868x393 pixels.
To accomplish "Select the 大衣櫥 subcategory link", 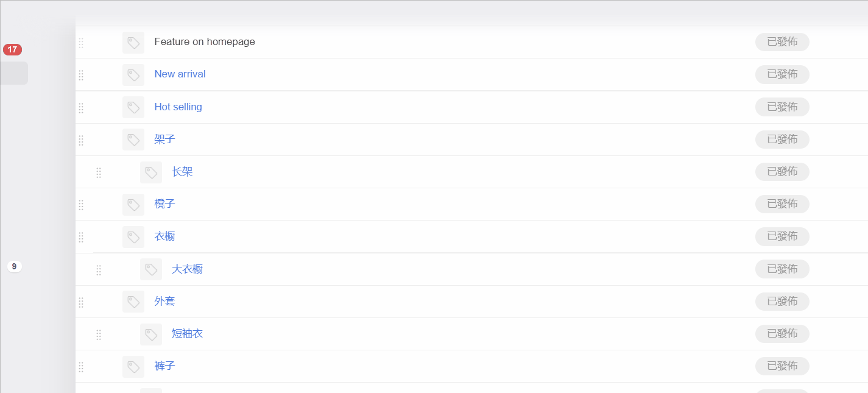I will pos(187,269).
